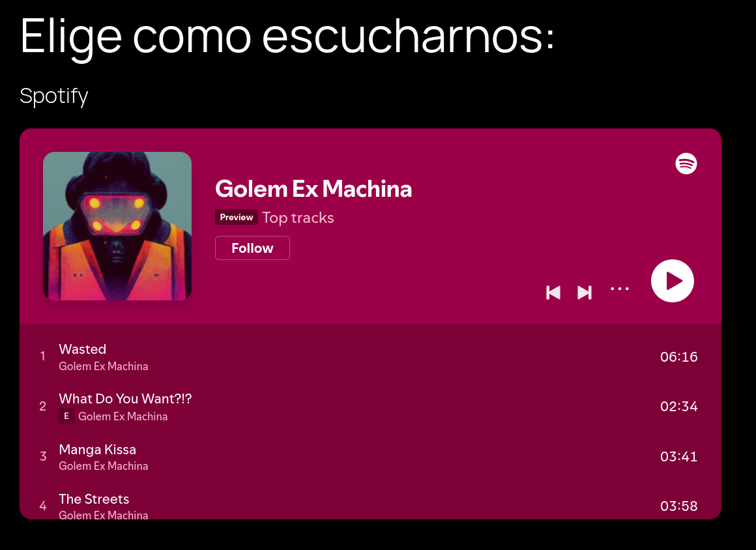756x550 pixels.
Task: Open the artist link under Wasted
Action: (103, 366)
